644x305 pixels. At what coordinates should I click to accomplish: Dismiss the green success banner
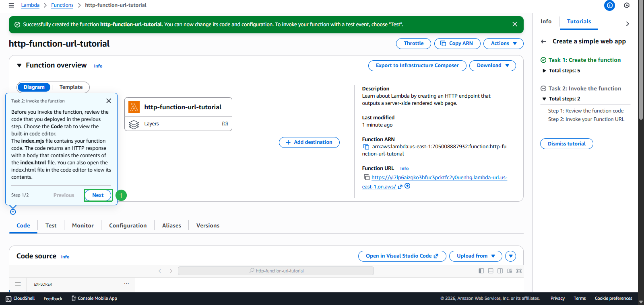click(514, 24)
